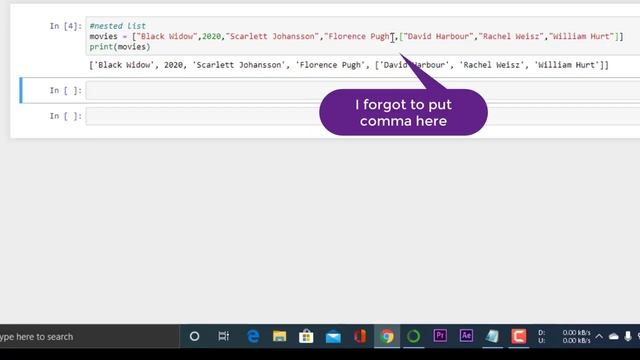Image resolution: width=640 pixels, height=360 pixels.
Task: Click the #nested list comment line
Action: coord(118,26)
